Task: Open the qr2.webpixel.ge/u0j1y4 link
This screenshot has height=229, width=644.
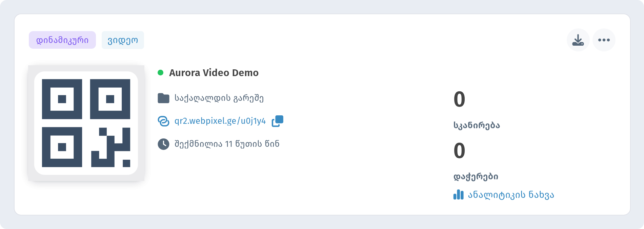Action: click(x=220, y=121)
